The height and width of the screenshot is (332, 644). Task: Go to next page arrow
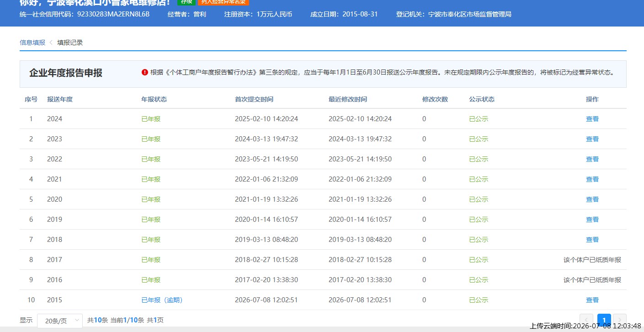(x=620, y=320)
